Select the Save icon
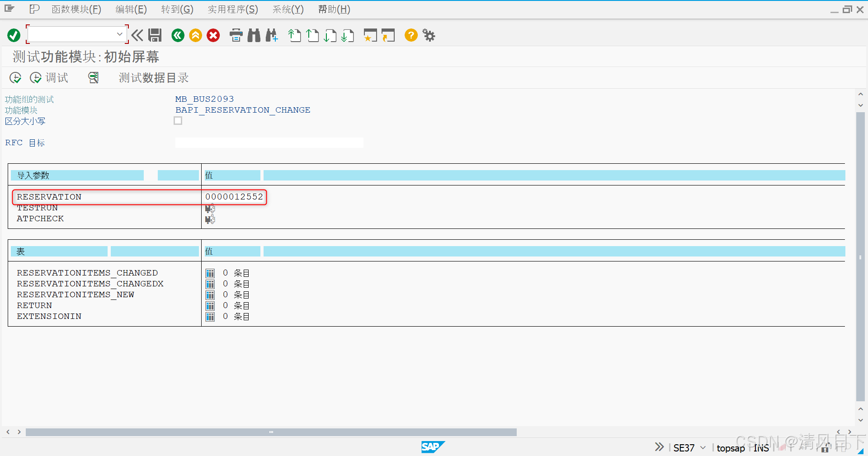The image size is (868, 456). tap(155, 35)
